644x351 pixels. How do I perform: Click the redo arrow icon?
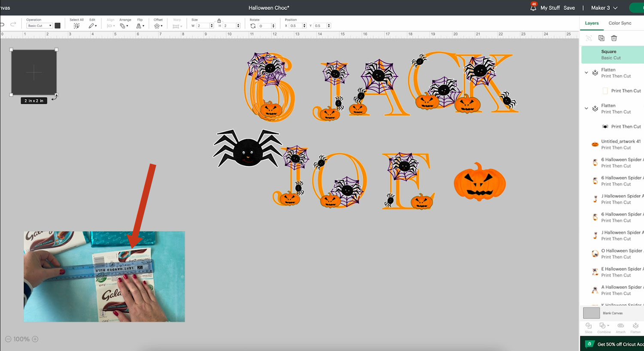coord(13,24)
